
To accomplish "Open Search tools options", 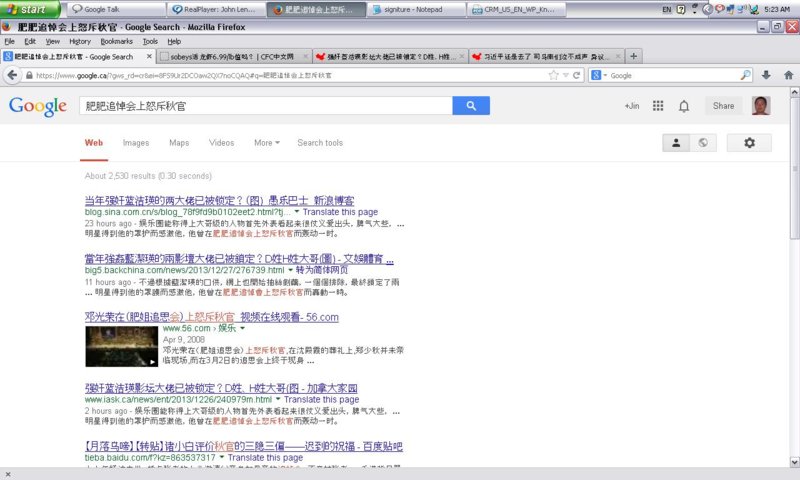I will point(320,143).
